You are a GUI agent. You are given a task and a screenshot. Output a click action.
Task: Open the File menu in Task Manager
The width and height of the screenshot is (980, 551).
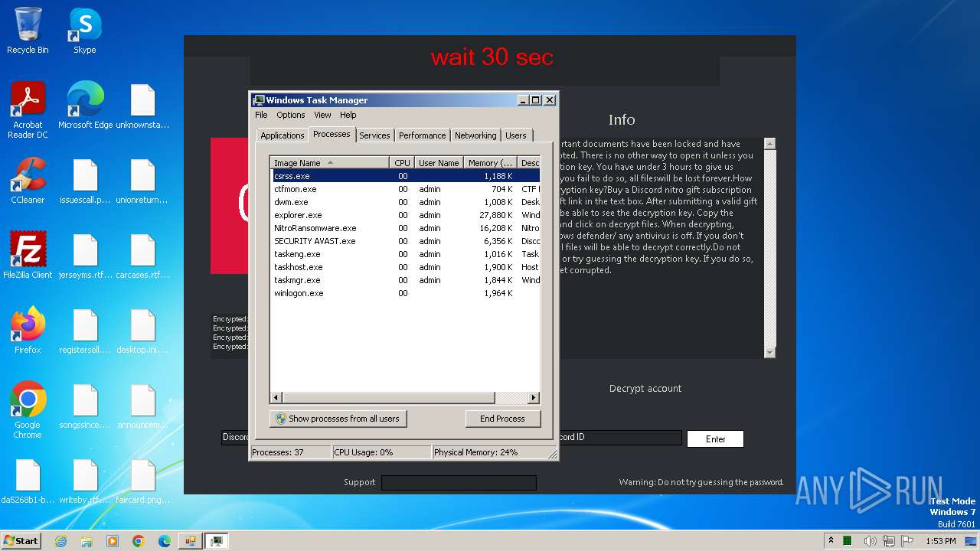pyautogui.click(x=261, y=115)
